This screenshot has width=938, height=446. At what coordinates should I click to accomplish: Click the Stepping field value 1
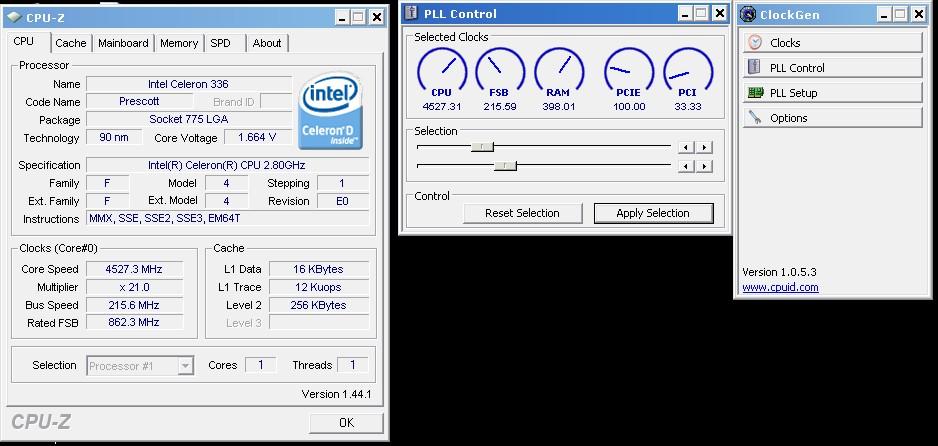[342, 183]
